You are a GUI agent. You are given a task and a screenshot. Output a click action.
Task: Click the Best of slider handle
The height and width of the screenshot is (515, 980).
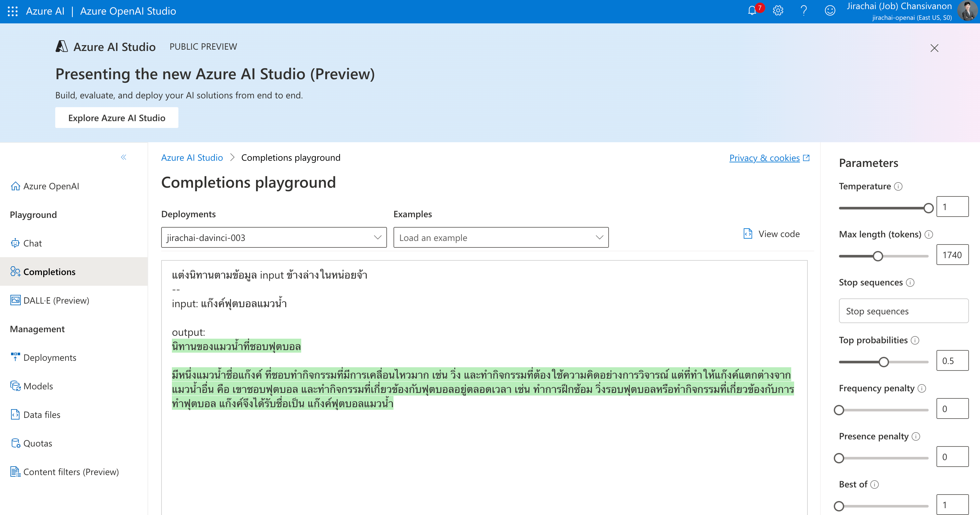(x=839, y=506)
